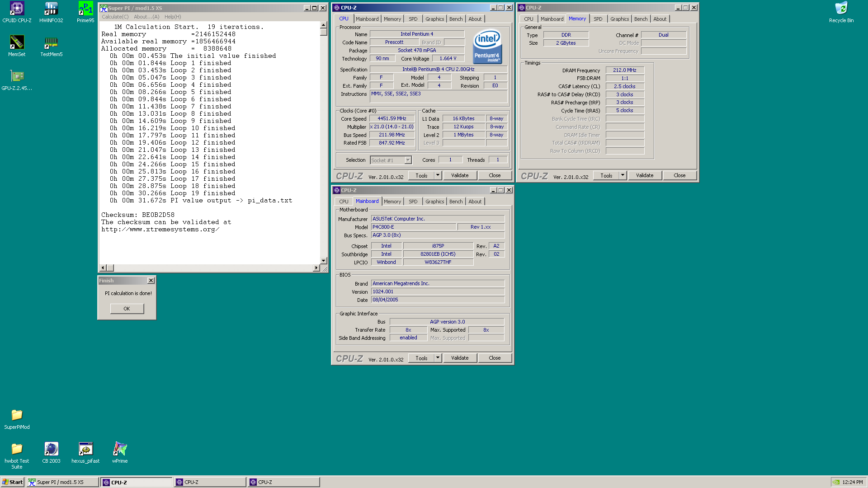
Task: Click the Super PI horizontal scrollbar left arrow
Action: [103, 268]
